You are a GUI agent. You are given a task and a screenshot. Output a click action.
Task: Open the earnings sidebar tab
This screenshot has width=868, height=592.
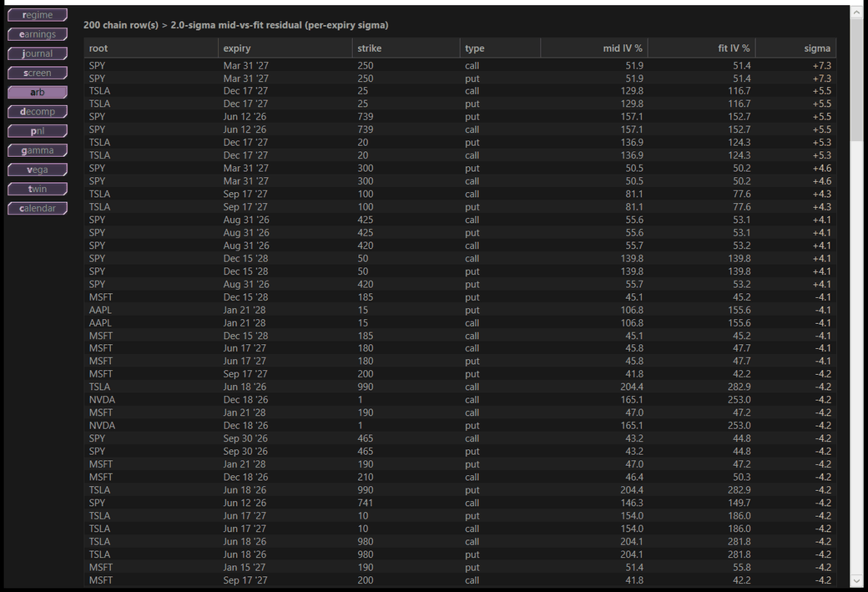pyautogui.click(x=38, y=34)
